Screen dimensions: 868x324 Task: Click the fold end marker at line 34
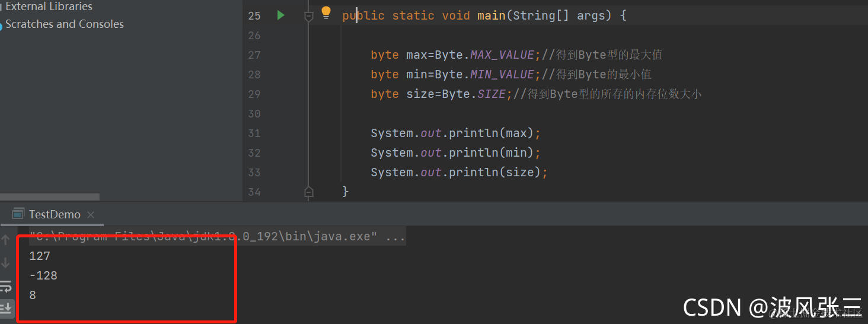(x=308, y=191)
